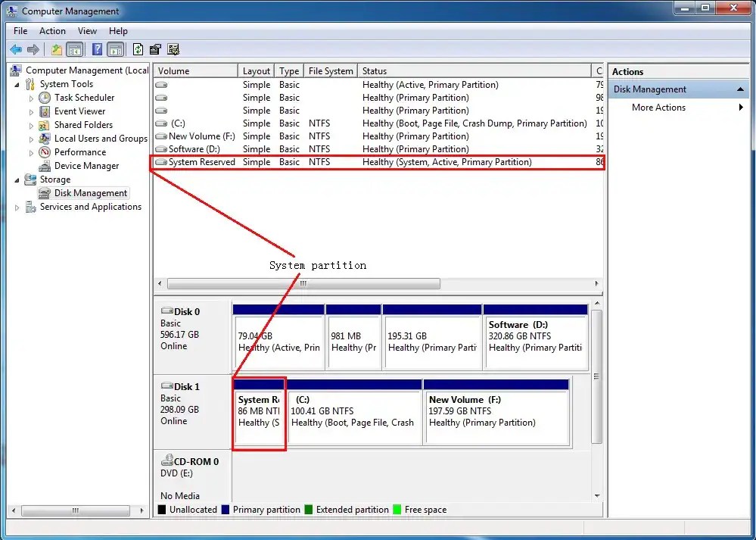756x540 pixels.
Task: Open the Action menu
Action: point(52,31)
